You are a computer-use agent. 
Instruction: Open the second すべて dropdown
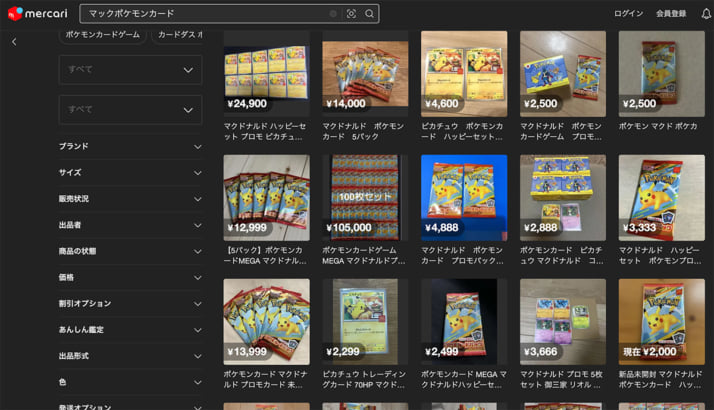130,109
